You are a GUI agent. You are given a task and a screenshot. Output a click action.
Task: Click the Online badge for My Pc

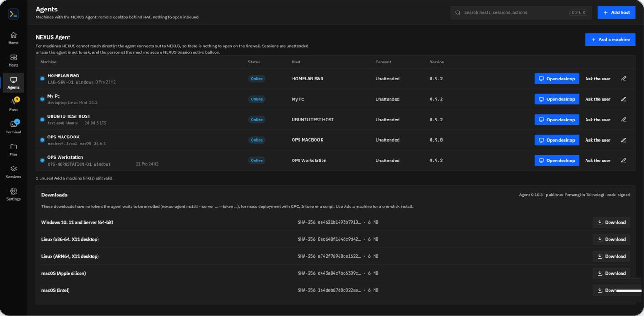click(257, 99)
